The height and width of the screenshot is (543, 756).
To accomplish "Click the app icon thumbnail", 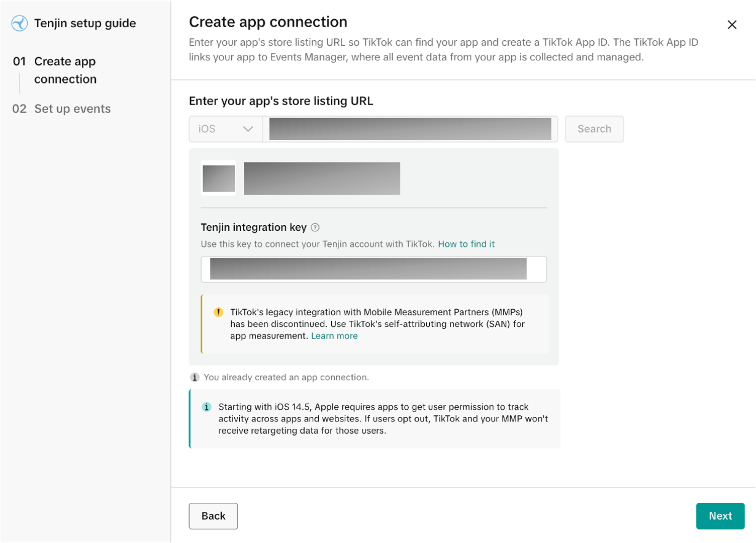I will [x=219, y=178].
